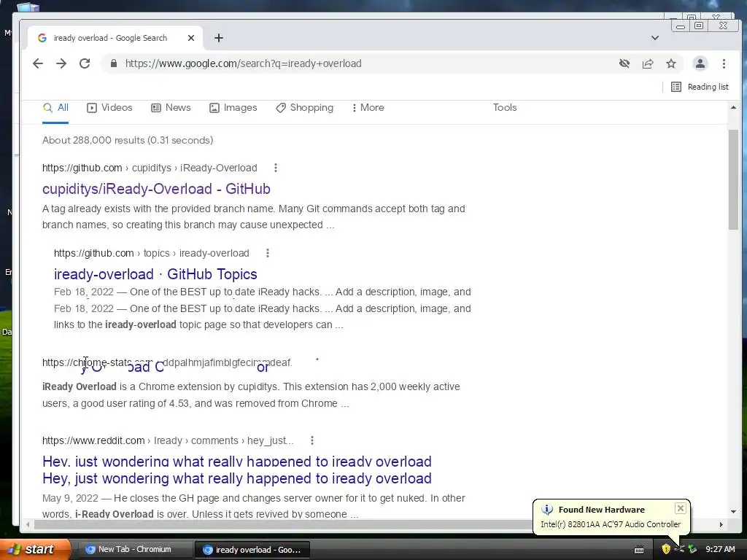Screen dimensions: 747x560
Task: Click the github.com topics iready-overload breadcrumb
Action: (x=152, y=253)
